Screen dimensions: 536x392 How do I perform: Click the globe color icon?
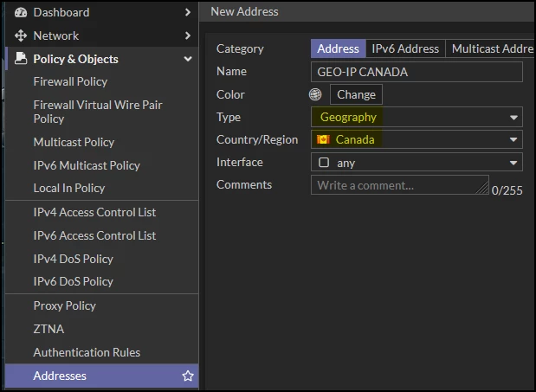pyautogui.click(x=315, y=94)
